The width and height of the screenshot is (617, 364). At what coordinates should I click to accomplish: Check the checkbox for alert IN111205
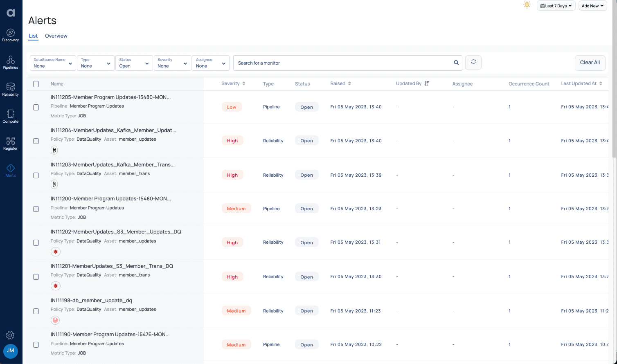pos(36,107)
